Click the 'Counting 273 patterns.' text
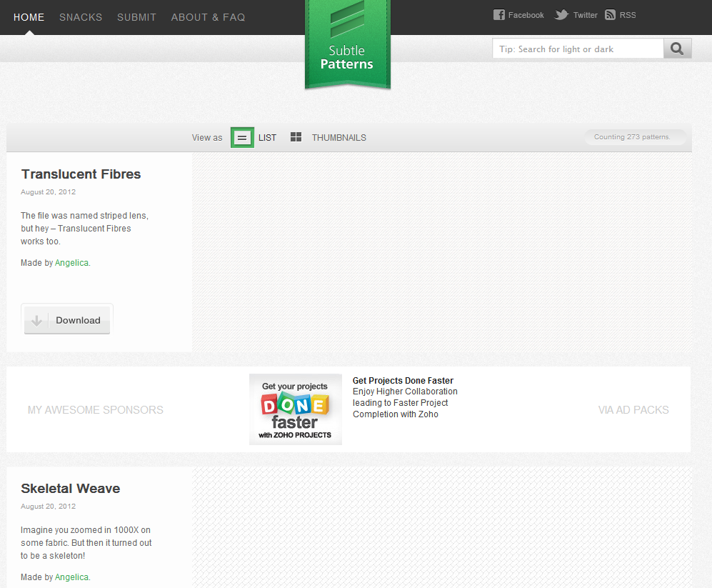Viewport: 712px width, 588px height. pos(632,136)
